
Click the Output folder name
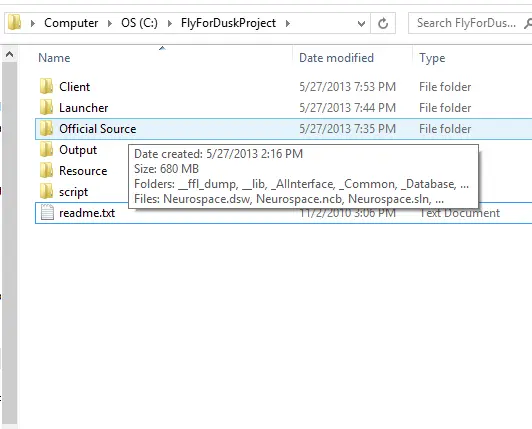coord(78,150)
